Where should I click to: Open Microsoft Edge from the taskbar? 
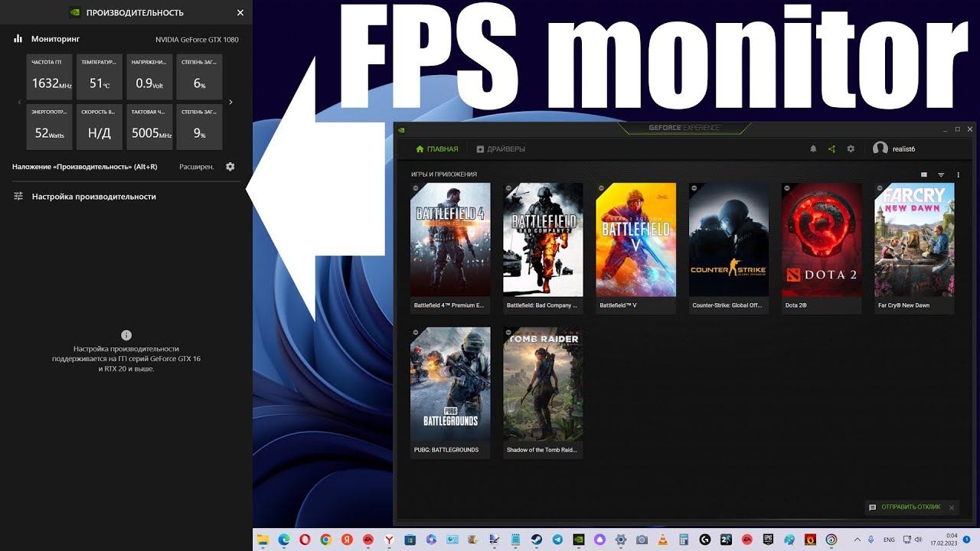284,540
